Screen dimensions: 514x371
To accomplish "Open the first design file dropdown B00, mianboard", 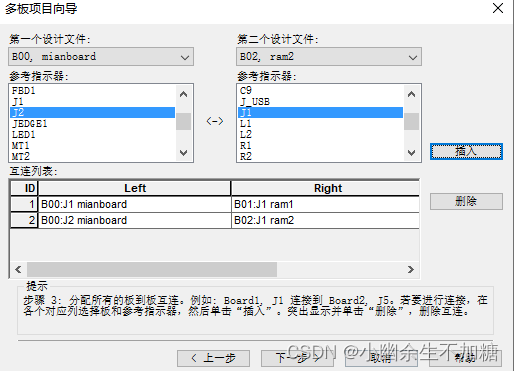I will coord(101,57).
